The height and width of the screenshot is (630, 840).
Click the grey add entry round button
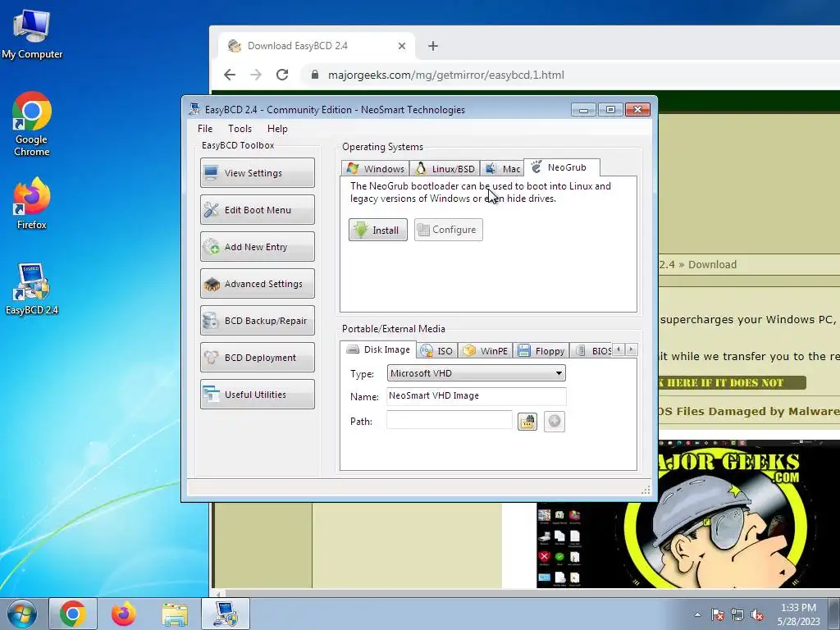click(555, 422)
